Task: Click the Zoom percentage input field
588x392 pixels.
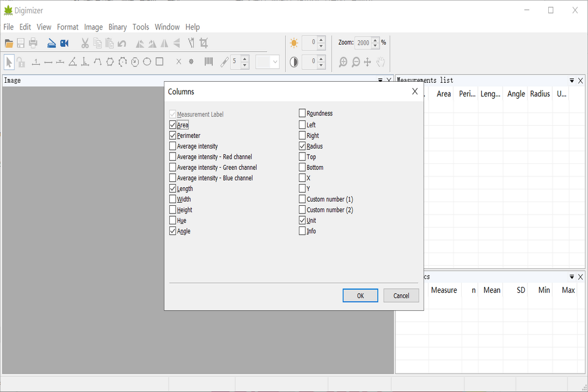Action: pos(363,43)
